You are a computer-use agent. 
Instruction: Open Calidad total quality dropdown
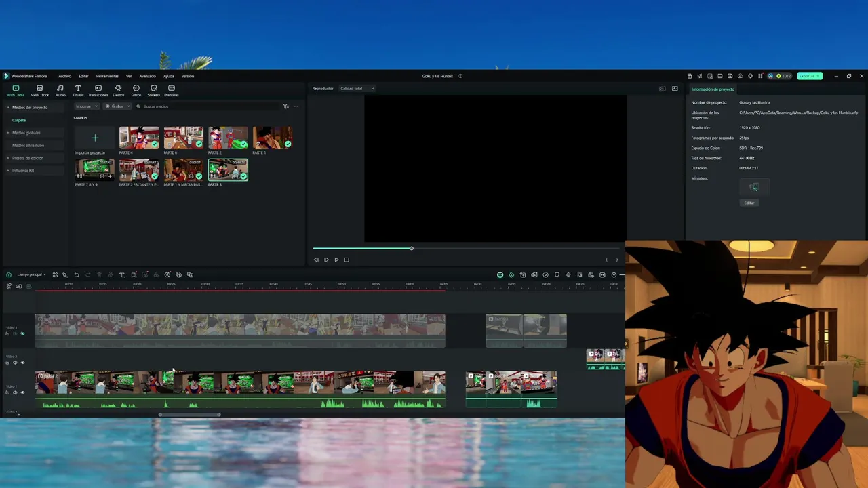pos(357,89)
